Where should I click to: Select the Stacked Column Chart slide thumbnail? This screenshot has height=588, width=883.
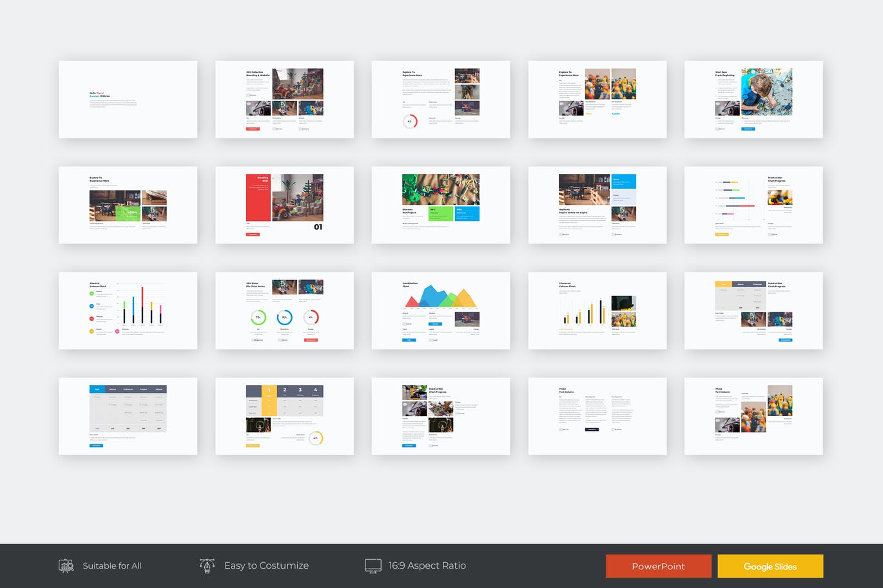click(128, 310)
